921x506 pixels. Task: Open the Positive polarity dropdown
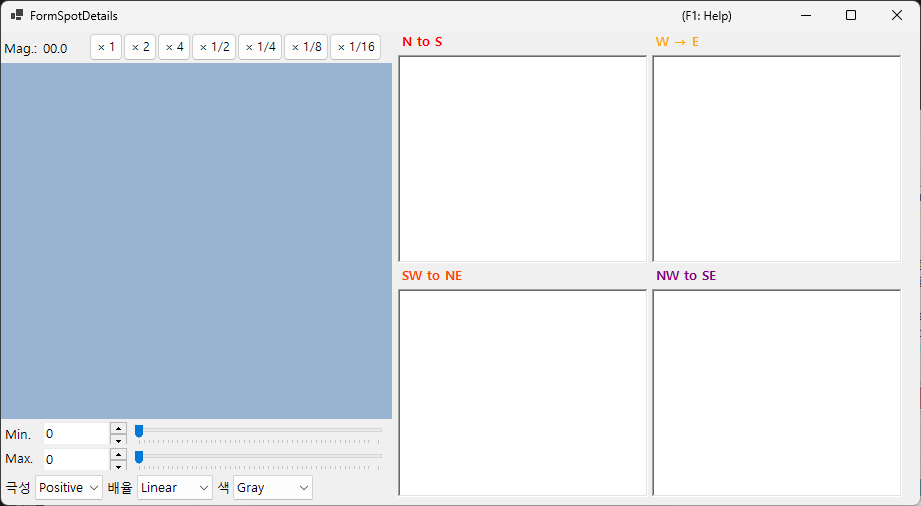point(69,488)
